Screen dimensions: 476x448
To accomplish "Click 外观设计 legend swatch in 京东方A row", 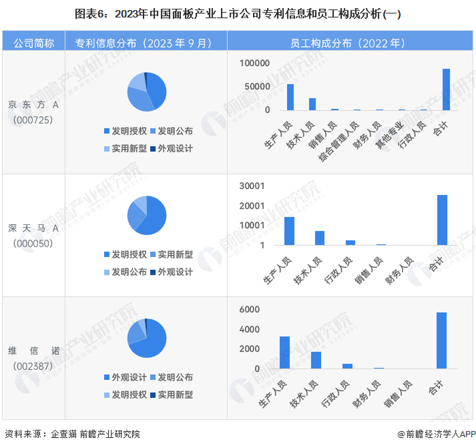I will pyautogui.click(x=153, y=149).
